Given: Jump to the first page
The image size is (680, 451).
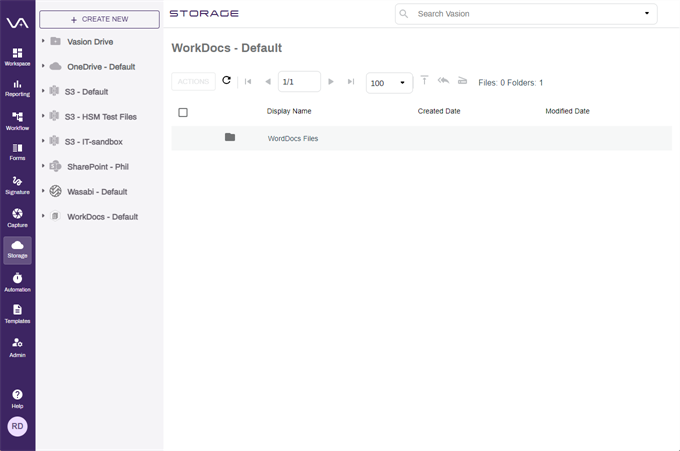Looking at the screenshot, I should click(x=248, y=82).
